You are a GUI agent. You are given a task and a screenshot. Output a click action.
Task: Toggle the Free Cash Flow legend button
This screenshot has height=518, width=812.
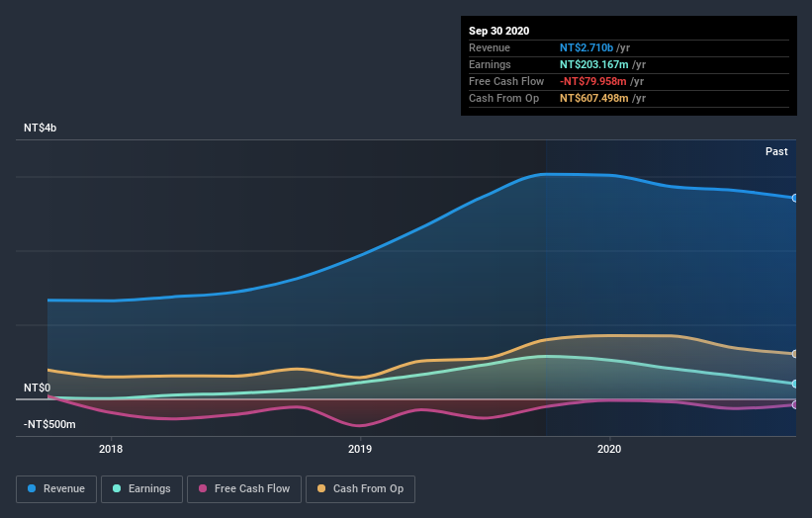[244, 489]
